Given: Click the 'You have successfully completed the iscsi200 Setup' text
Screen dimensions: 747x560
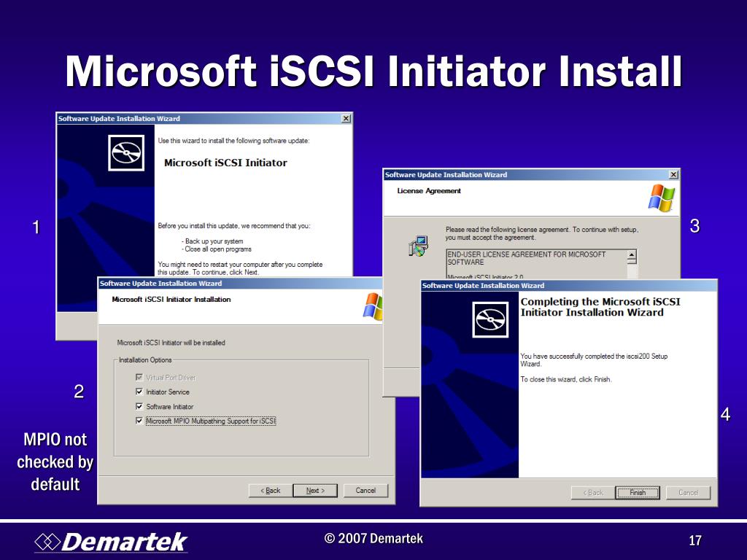Looking at the screenshot, I should coord(594,356).
